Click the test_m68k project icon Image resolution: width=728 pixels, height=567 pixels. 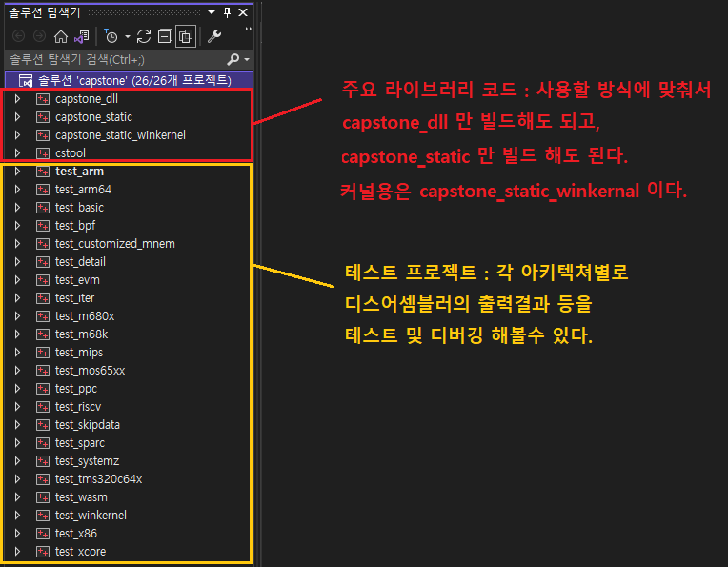pyautogui.click(x=43, y=334)
